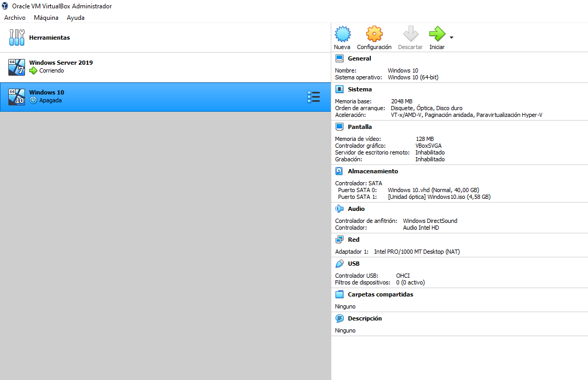This screenshot has width=588, height=380.
Task: Click the VirtualBox title bar logo
Action: (x=5, y=6)
